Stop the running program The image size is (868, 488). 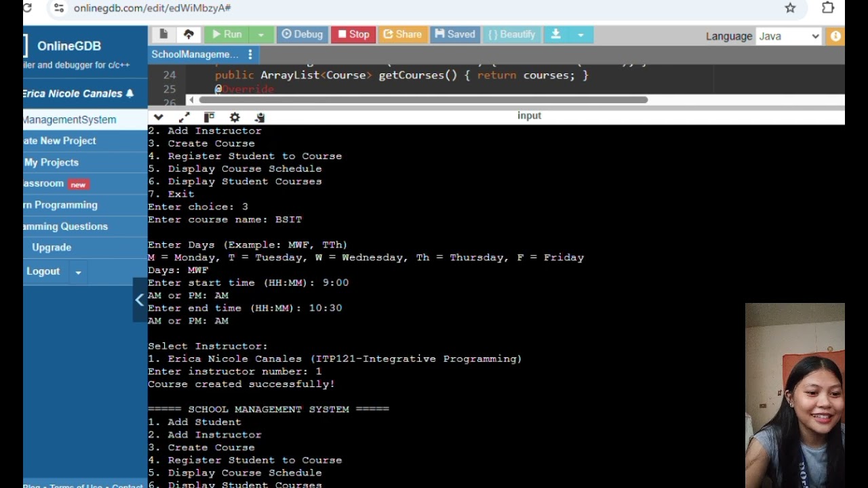(x=353, y=35)
